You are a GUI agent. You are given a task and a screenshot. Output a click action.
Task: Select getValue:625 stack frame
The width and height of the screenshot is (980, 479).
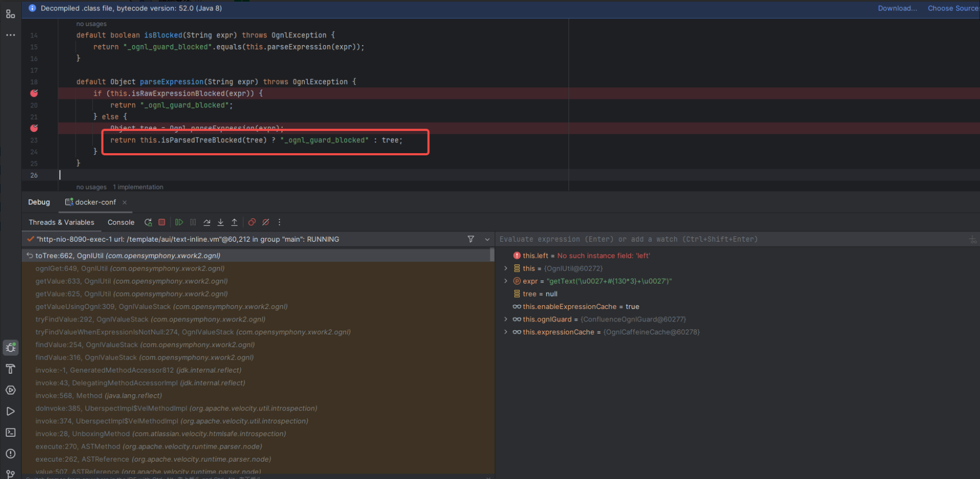(255, 294)
